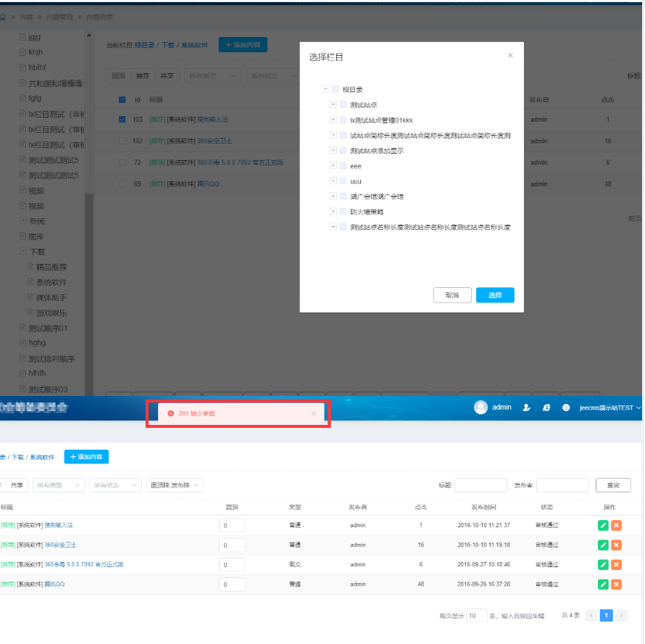Dismiss the 201:缺少参数 error toast
Image resolution: width=645 pixels, height=644 pixels.
(314, 413)
